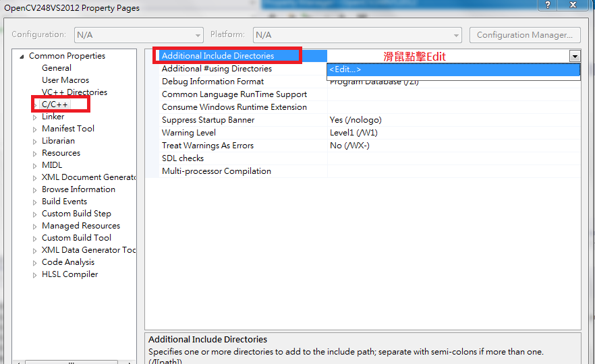595x364 pixels.
Task: Select Warning Level property
Action: (x=189, y=133)
